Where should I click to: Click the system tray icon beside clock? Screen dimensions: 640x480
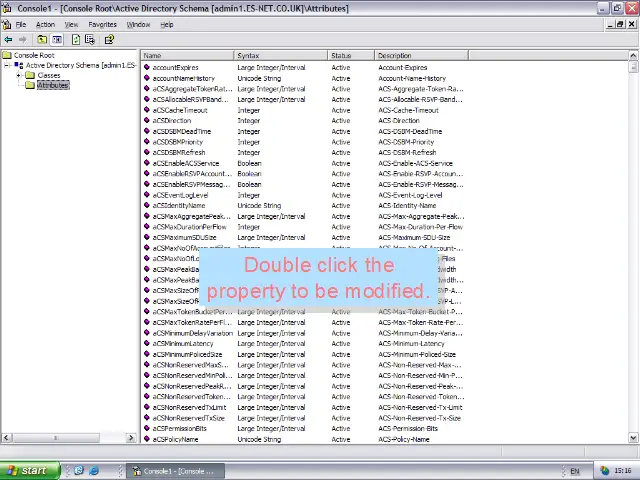[x=604, y=471]
